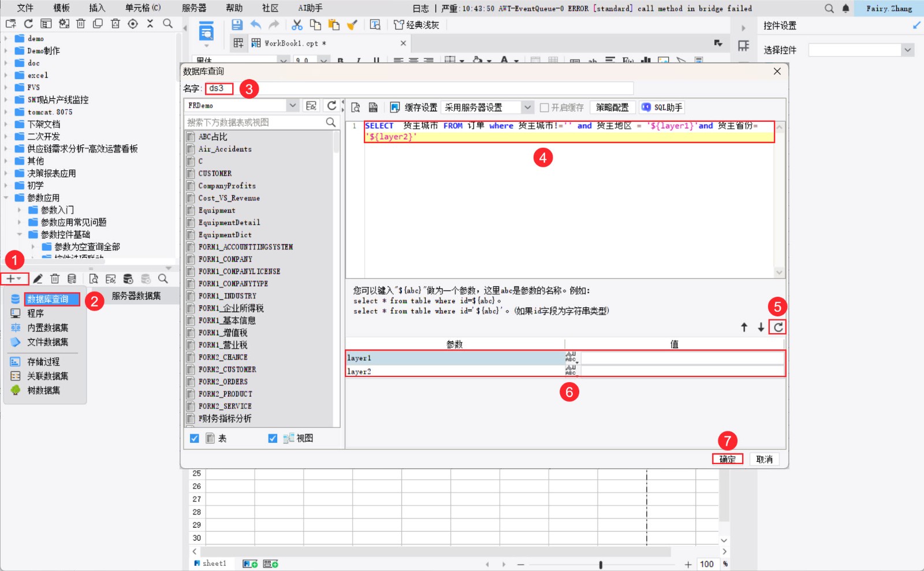Viewport: 924px width, 571px height.
Task: Click the 确定 button
Action: (728, 460)
